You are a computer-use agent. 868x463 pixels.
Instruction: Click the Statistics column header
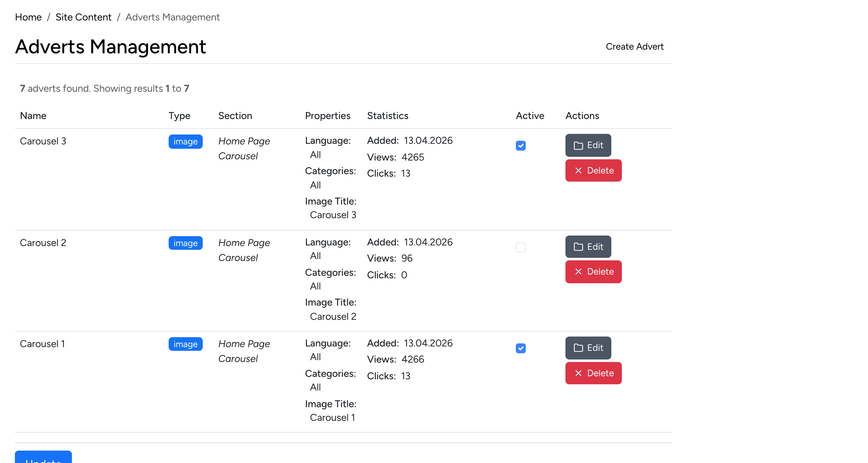(x=387, y=116)
